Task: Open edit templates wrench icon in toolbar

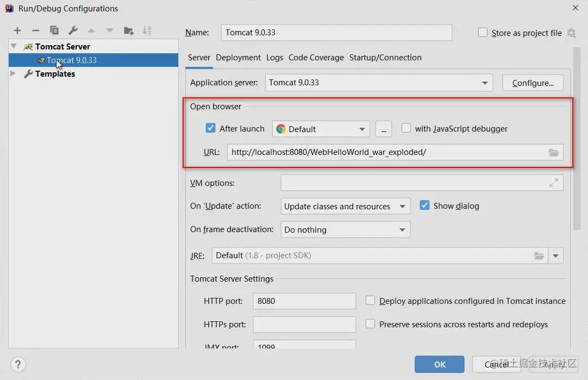Action: [73, 30]
